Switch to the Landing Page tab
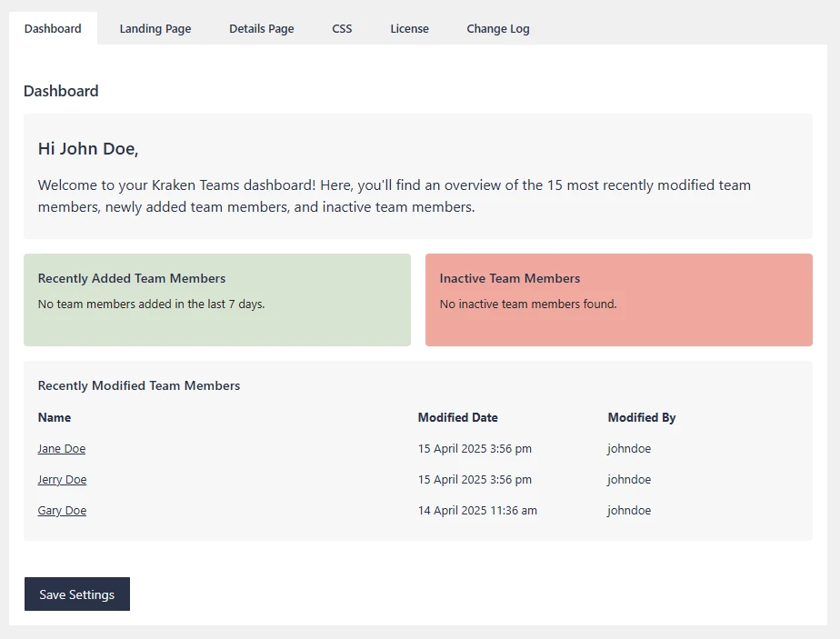The image size is (840, 639). (x=155, y=28)
